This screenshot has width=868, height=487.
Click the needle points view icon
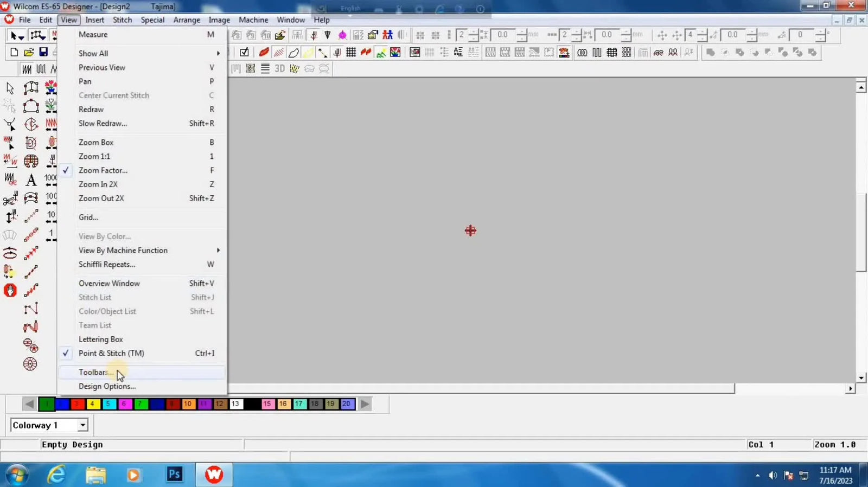tap(337, 52)
